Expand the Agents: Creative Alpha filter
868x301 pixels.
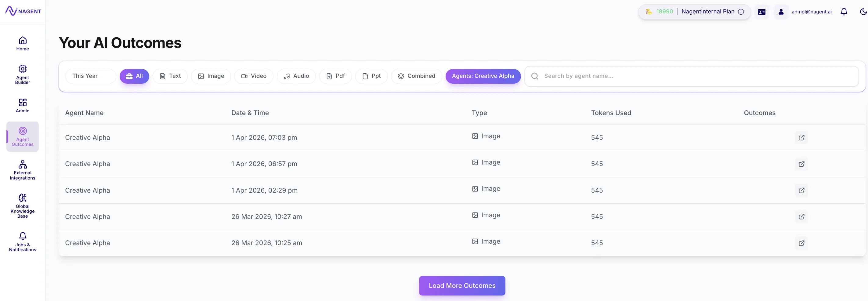(x=483, y=76)
